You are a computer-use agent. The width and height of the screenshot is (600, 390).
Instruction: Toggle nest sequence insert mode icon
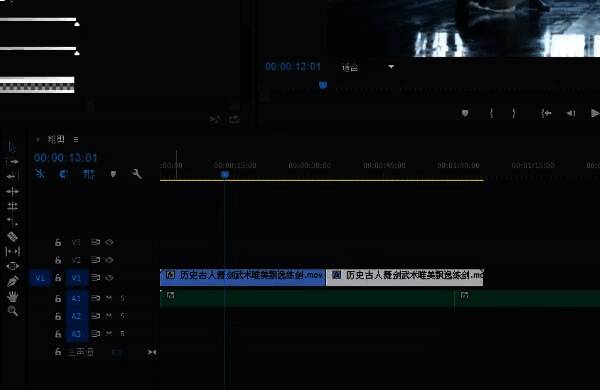(x=40, y=174)
